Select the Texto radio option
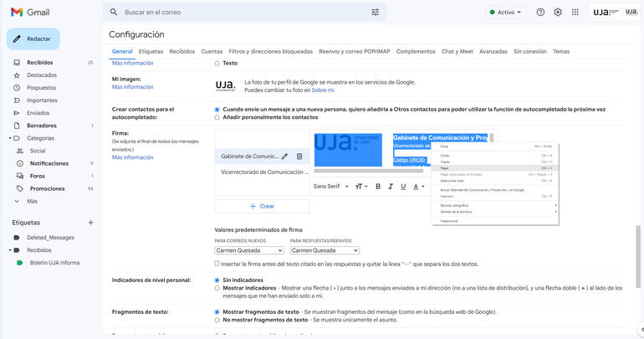 [x=217, y=64]
